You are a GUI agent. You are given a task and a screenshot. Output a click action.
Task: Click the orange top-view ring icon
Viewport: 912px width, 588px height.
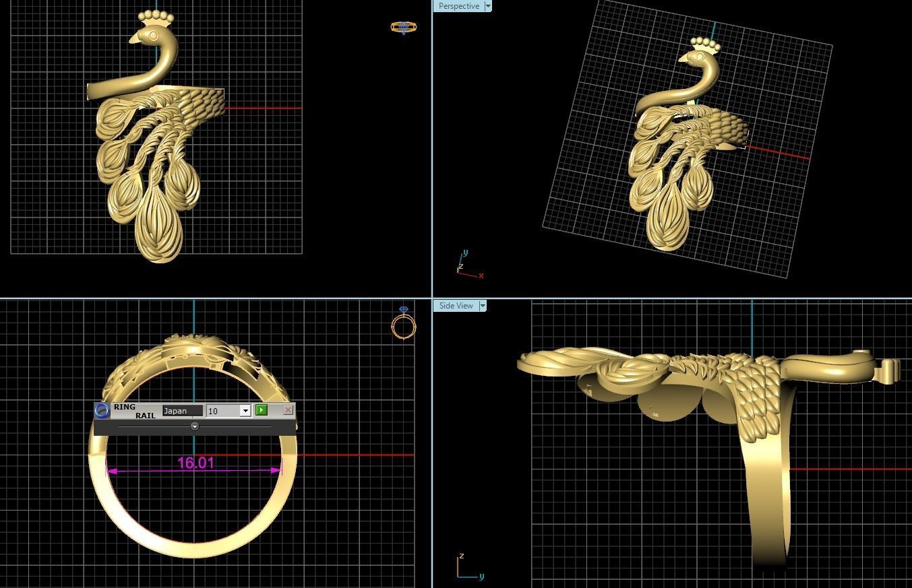click(x=404, y=28)
